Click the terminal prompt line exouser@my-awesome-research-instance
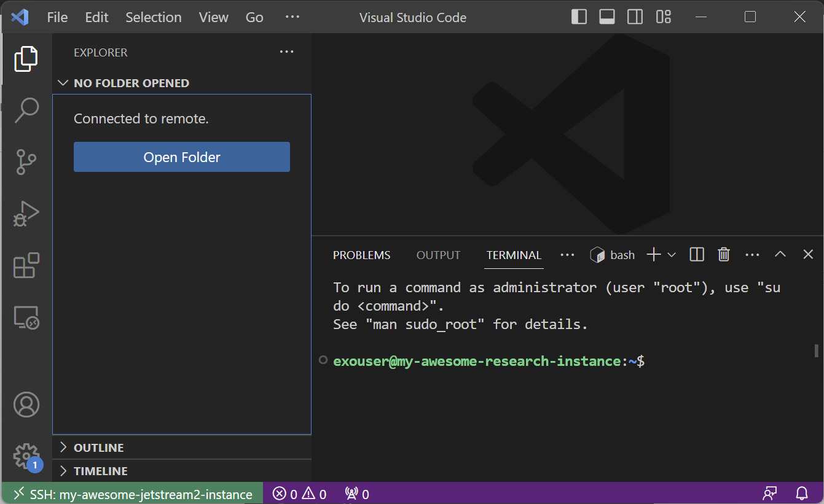Image resolution: width=824 pixels, height=504 pixels. 489,361
